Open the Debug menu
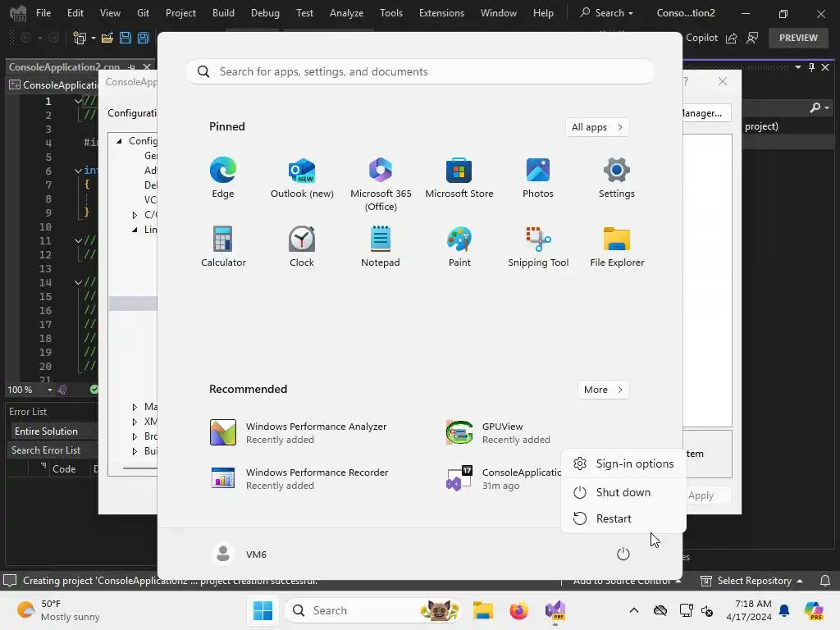 (265, 13)
